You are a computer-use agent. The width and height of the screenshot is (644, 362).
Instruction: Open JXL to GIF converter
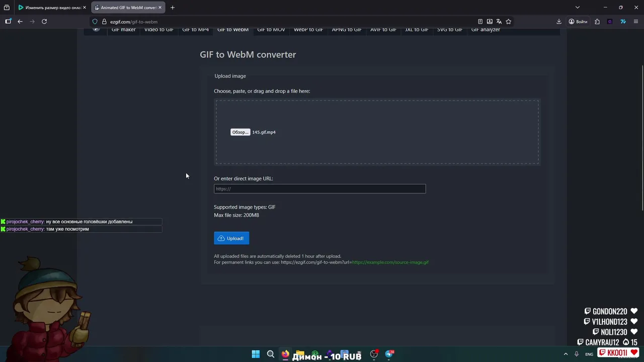point(417,30)
